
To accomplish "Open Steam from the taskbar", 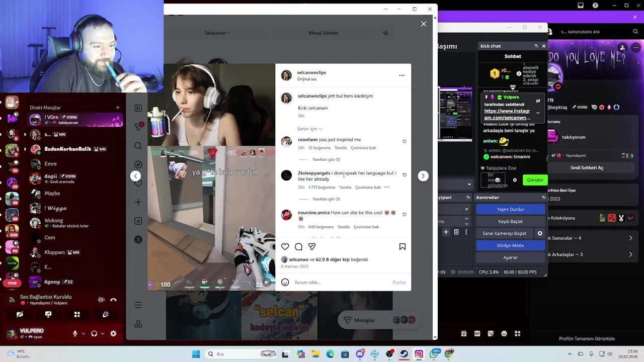I will point(404,354).
